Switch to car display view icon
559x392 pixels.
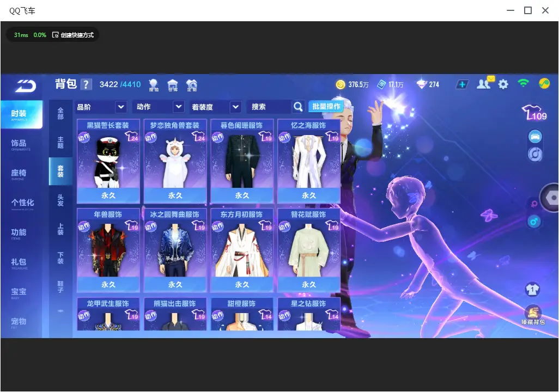point(535,137)
